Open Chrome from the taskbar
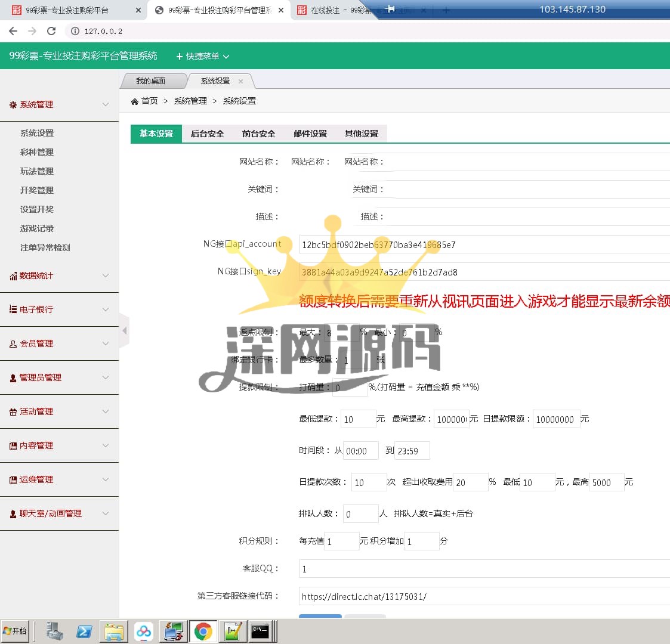This screenshot has height=644, width=670. [x=203, y=631]
